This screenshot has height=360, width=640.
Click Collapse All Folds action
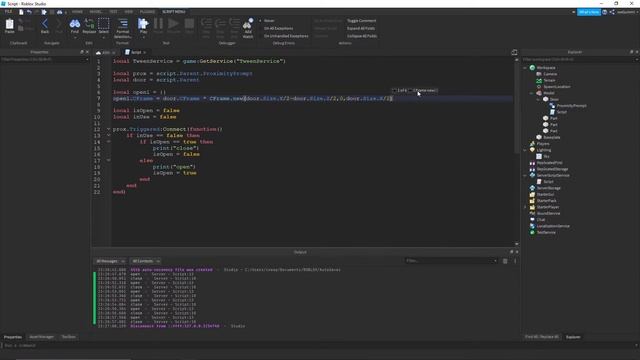pos(362,36)
